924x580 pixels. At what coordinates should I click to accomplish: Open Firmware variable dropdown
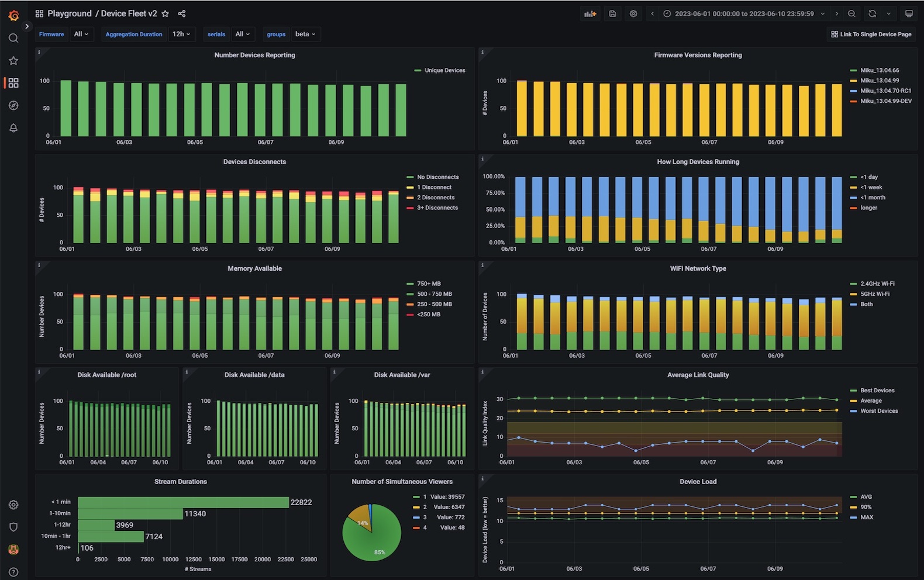pyautogui.click(x=81, y=34)
